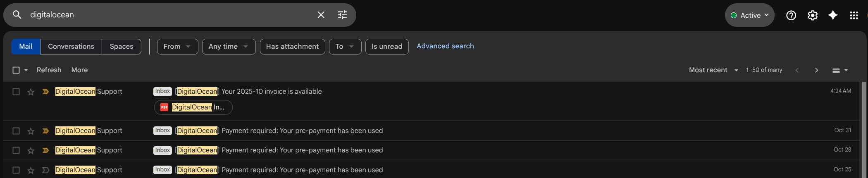Switch to the Conversations tab
Screen dimensions: 868x178
point(71,47)
